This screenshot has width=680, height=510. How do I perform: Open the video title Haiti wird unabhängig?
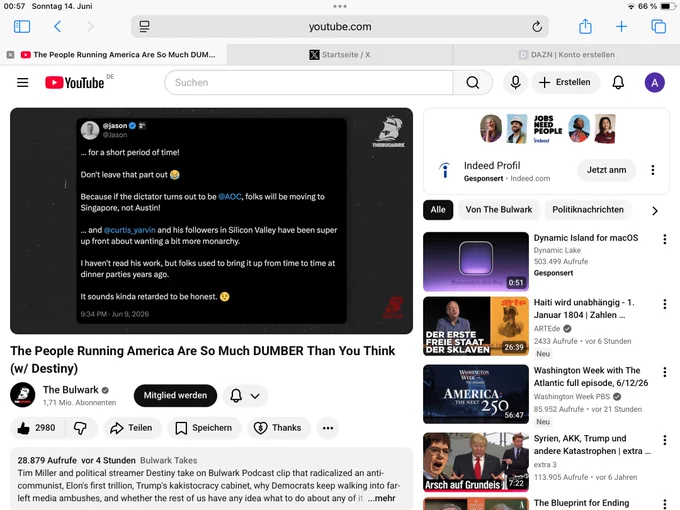point(584,308)
